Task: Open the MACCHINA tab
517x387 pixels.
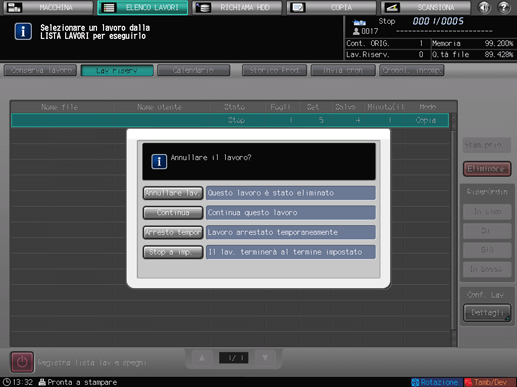Action: coord(48,7)
